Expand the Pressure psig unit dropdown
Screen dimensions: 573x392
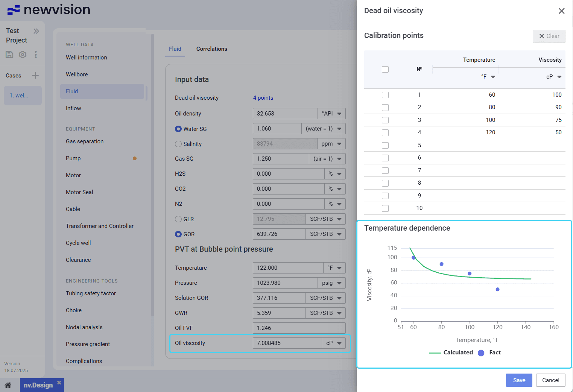tap(331, 283)
